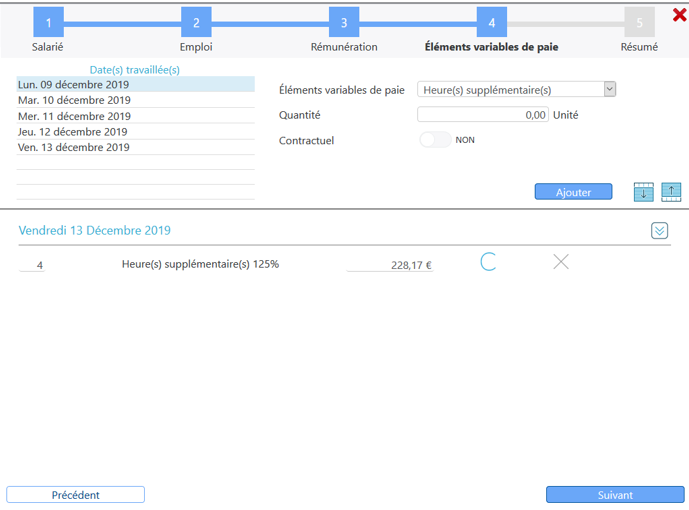Select Lun. 09 décembre 2019 date

73,85
